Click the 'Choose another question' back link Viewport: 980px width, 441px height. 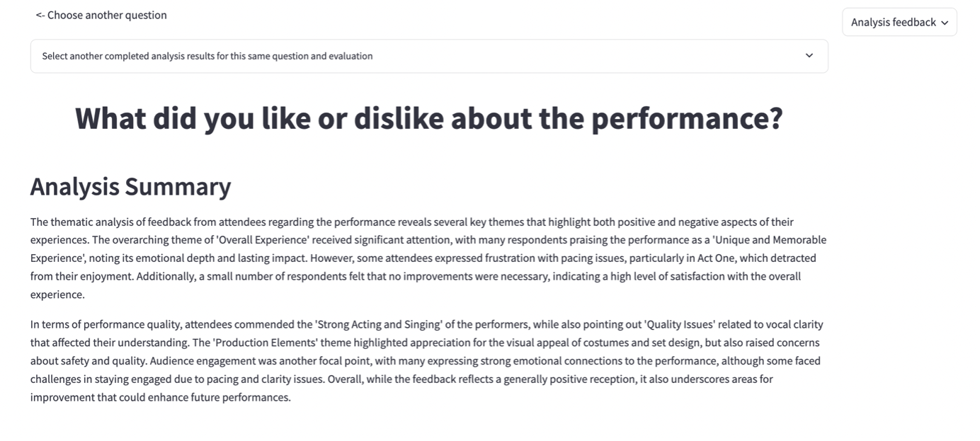point(106,15)
